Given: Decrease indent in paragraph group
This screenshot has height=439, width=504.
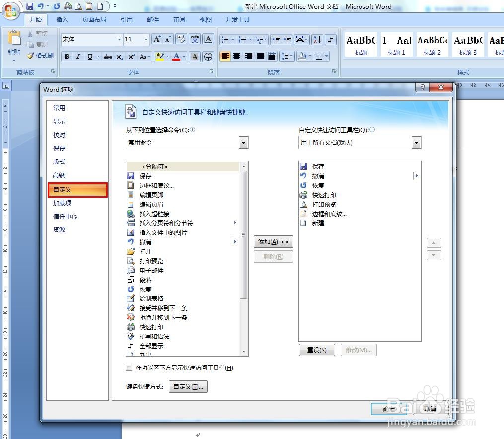Looking at the screenshot, I should (276, 39).
